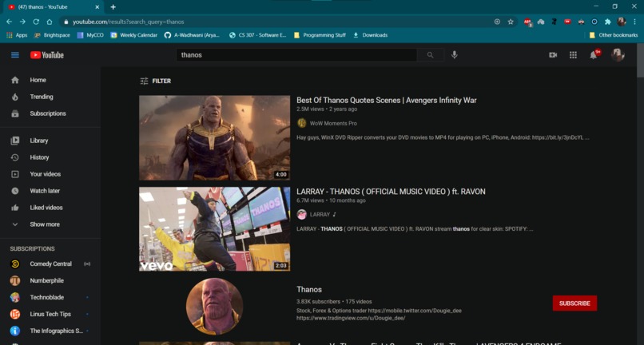Open Brightspace bookmark
Viewport: 644px width, 345px height.
pos(52,35)
